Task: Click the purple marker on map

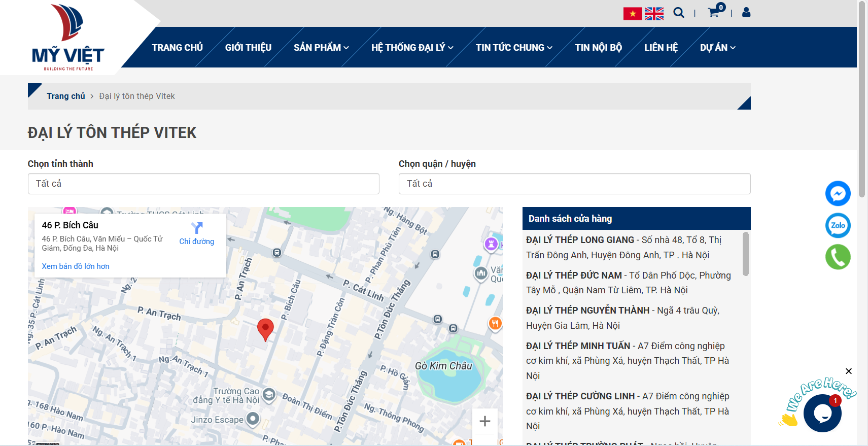Action: coord(491,244)
